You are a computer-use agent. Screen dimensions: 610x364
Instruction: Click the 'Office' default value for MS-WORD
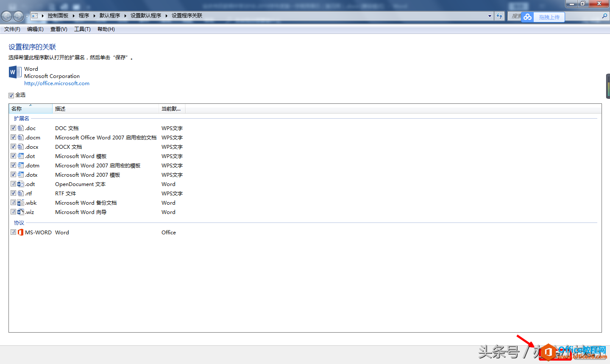(x=169, y=232)
